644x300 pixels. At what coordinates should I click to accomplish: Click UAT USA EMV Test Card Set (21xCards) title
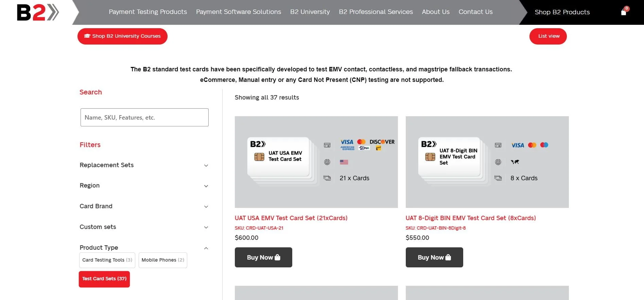291,218
